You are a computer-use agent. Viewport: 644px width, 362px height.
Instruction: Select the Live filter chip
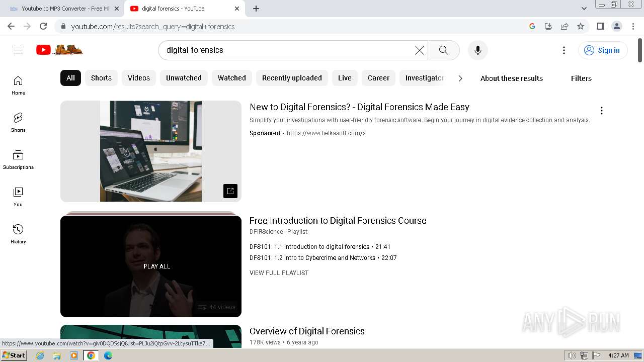345,78
